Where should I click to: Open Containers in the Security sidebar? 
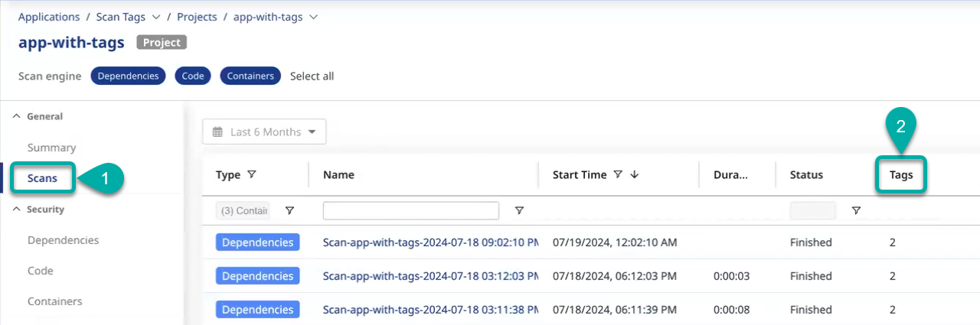click(x=54, y=301)
